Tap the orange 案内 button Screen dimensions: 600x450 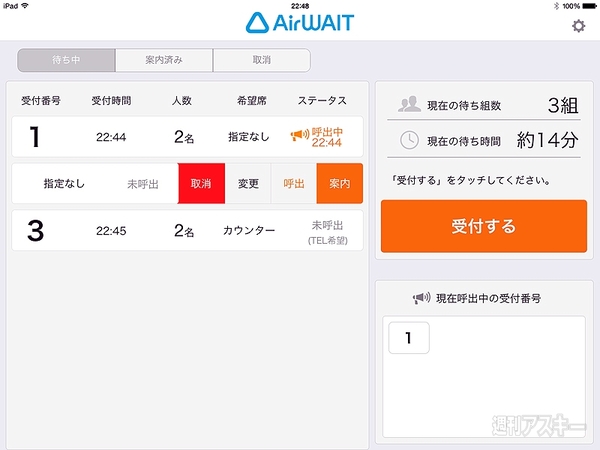pos(340,183)
